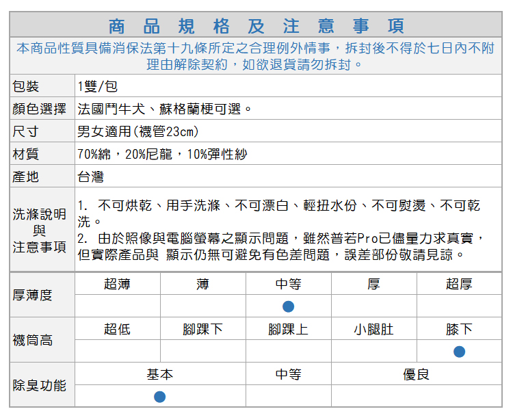
Task: Click the 台灣 origin value
Action: coord(90,176)
